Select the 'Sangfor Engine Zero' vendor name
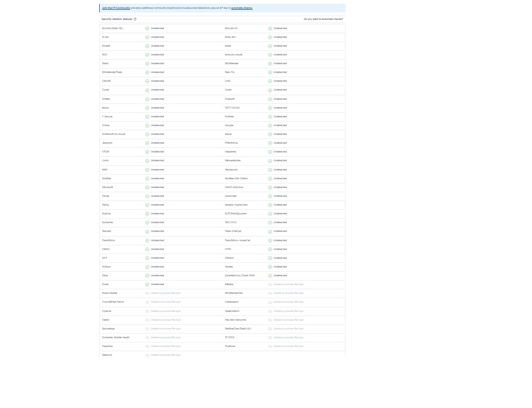The image size is (532, 408). click(236, 205)
